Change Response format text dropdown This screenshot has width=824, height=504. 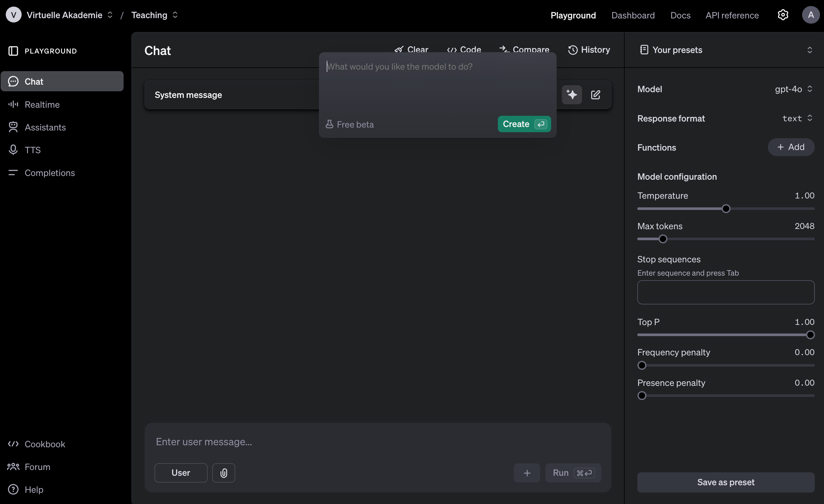click(x=797, y=118)
